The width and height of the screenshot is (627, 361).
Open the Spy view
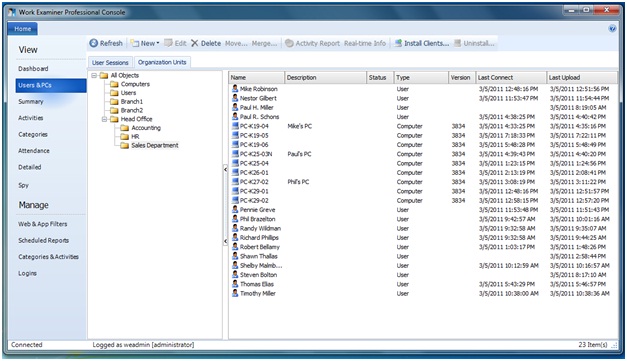pyautogui.click(x=24, y=185)
